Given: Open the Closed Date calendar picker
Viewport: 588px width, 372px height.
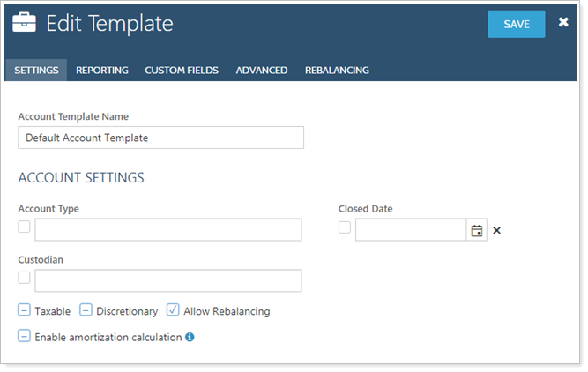Looking at the screenshot, I should click(477, 230).
